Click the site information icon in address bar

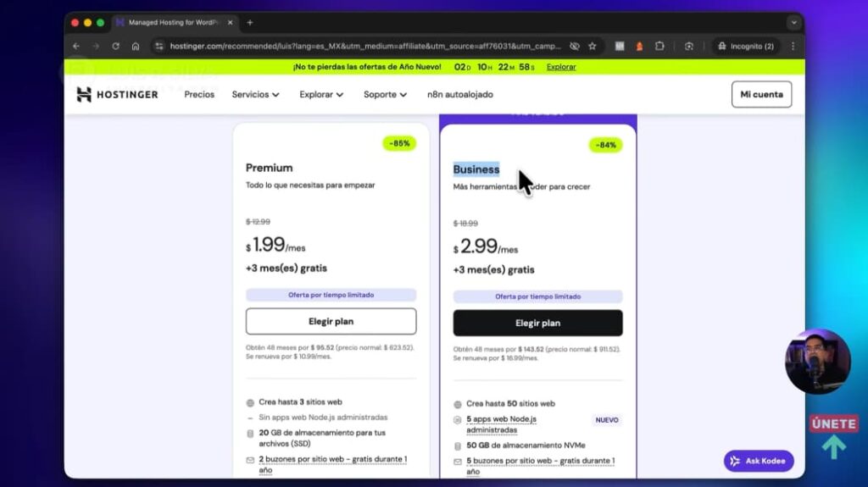coord(159,47)
